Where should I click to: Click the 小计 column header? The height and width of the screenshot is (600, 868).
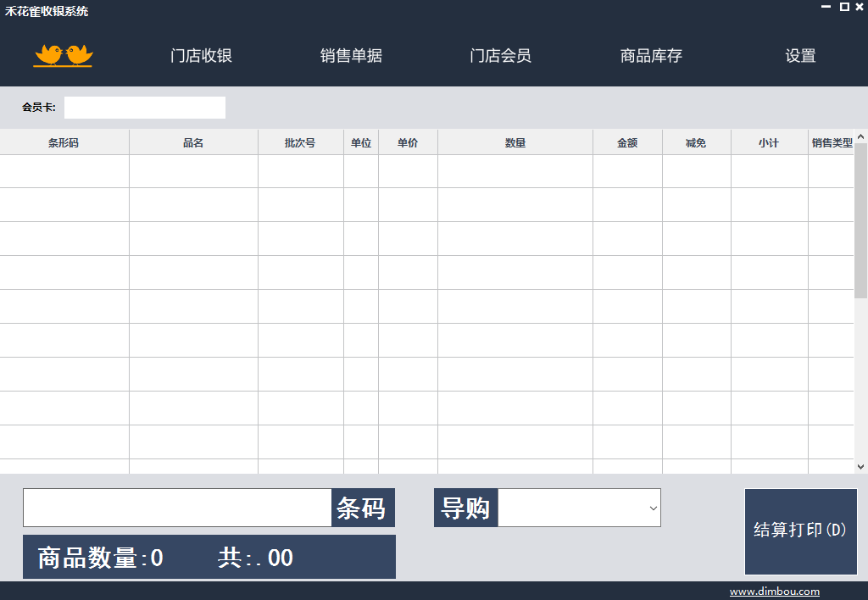point(770,143)
